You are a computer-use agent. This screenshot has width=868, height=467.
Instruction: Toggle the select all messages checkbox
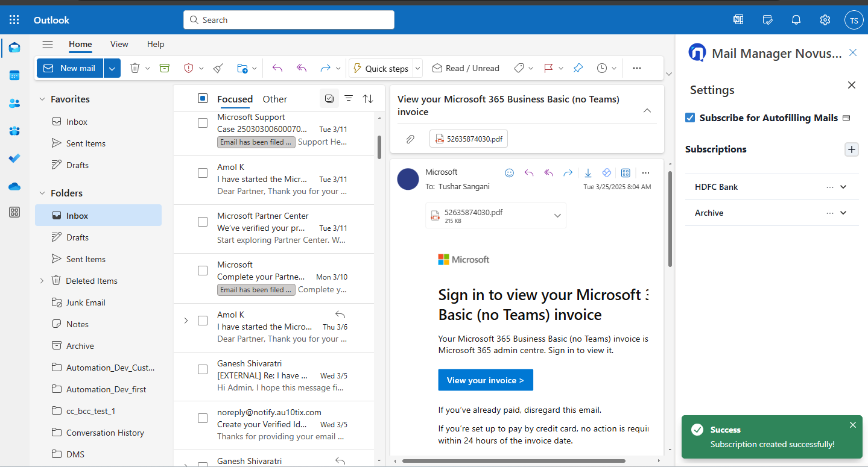pyautogui.click(x=203, y=98)
